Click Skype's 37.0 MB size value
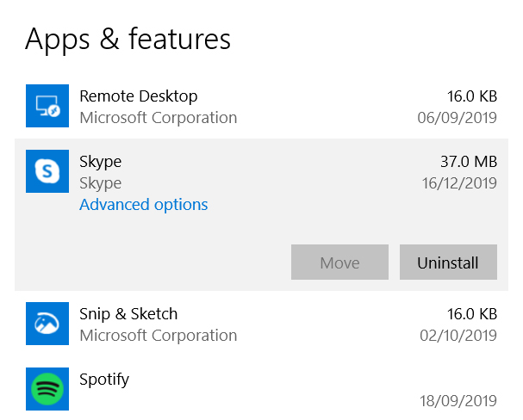The width and height of the screenshot is (523, 420). pyautogui.click(x=468, y=162)
